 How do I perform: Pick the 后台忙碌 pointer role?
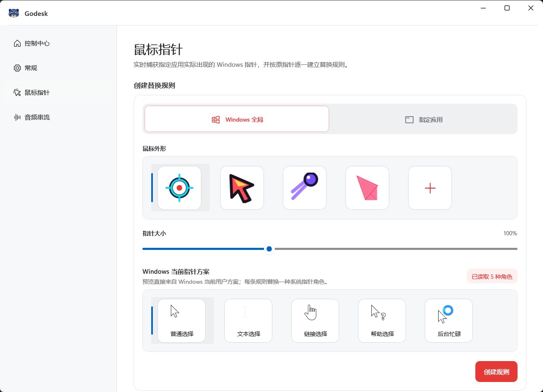coord(449,321)
